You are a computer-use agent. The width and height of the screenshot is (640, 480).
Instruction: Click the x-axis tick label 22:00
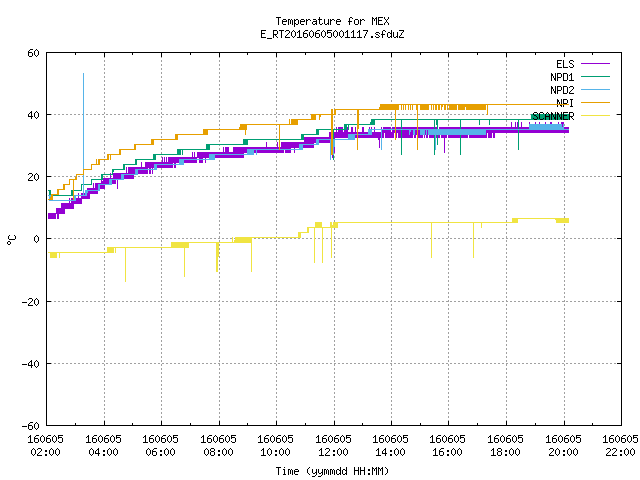coord(621,452)
